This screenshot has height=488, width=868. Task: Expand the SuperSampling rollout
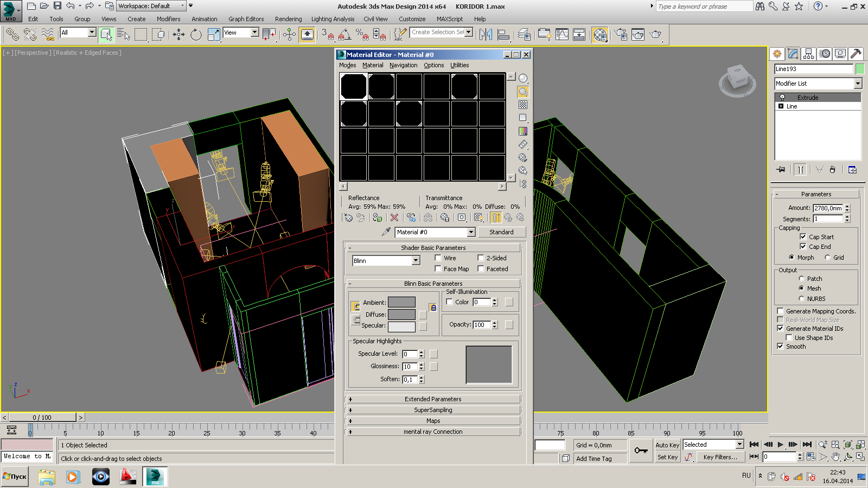[433, 410]
